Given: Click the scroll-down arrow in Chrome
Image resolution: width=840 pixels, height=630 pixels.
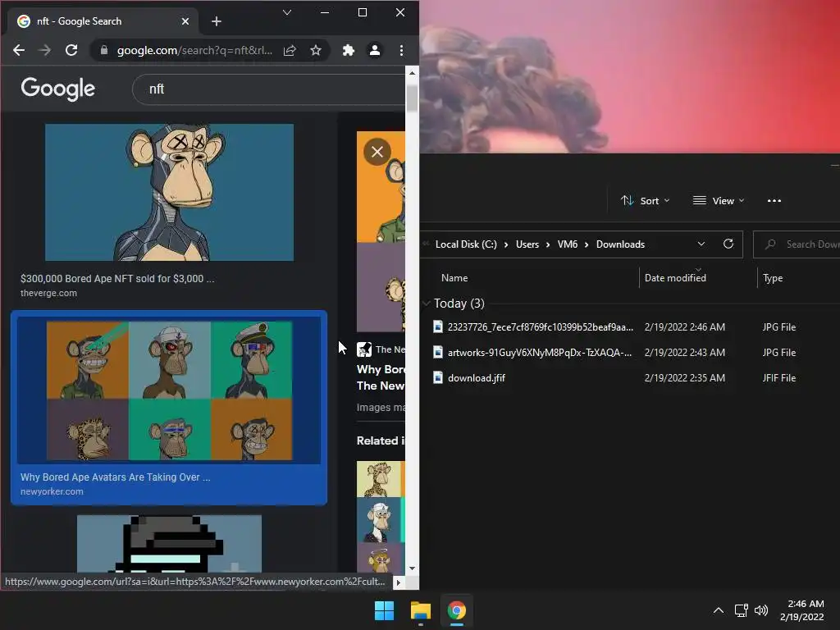Looking at the screenshot, I should click(412, 568).
